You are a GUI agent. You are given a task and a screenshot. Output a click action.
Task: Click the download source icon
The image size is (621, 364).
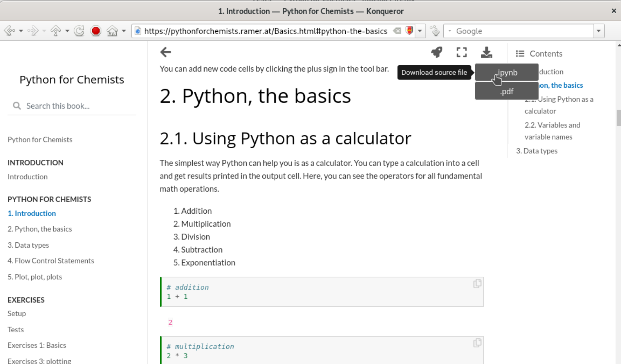(x=486, y=53)
